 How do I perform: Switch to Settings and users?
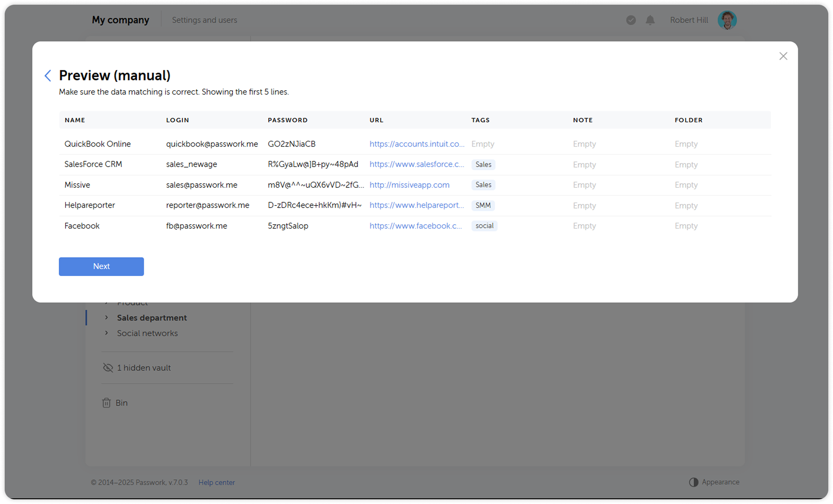204,20
